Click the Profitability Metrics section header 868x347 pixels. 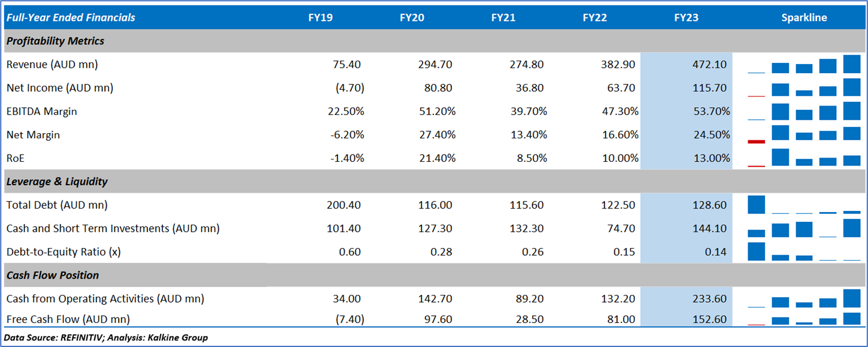point(55,41)
